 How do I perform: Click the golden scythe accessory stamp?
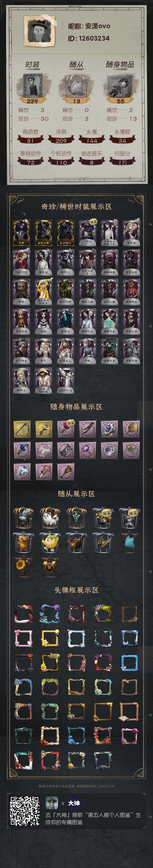pyautogui.click(x=22, y=429)
